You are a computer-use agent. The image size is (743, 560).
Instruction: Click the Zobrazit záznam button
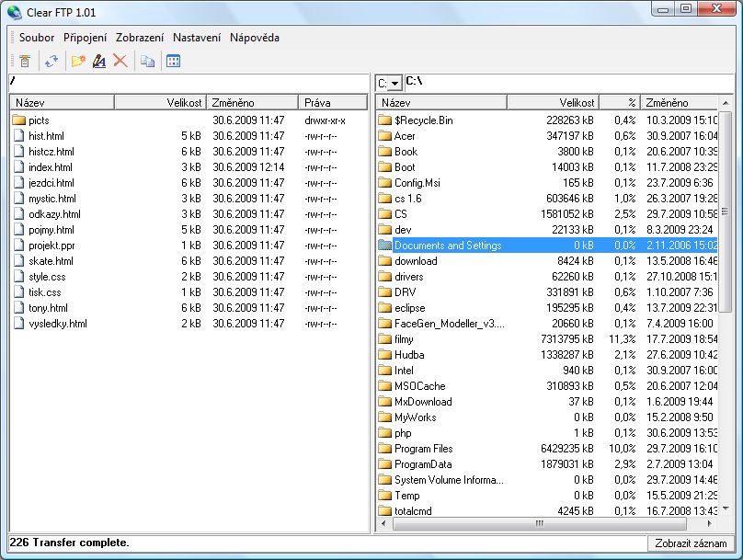coord(691,543)
